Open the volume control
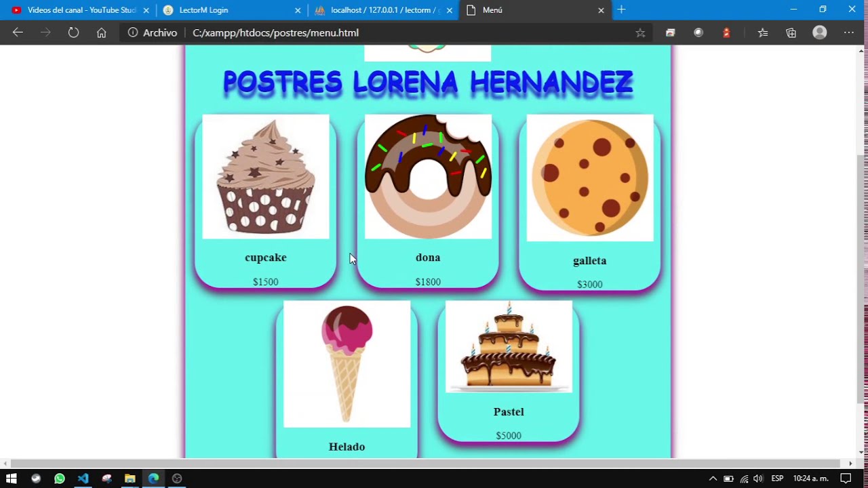Image resolution: width=868 pixels, height=488 pixels. pyautogui.click(x=758, y=479)
